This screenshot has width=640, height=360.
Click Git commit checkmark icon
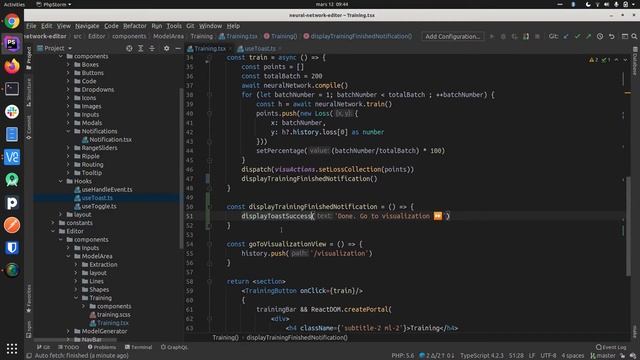click(577, 36)
